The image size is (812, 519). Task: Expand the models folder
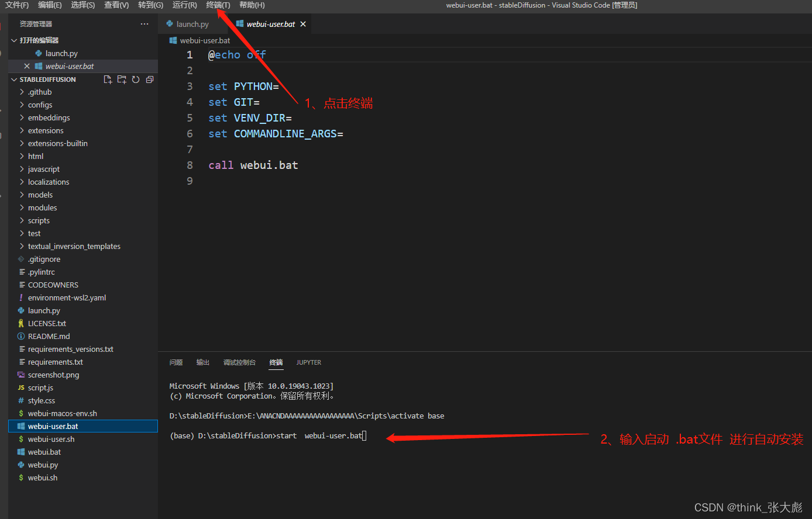tap(83, 195)
